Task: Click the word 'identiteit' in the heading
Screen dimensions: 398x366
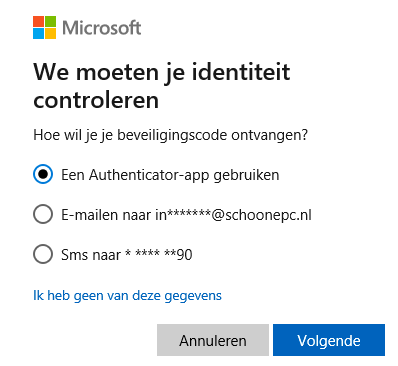Action: point(241,71)
